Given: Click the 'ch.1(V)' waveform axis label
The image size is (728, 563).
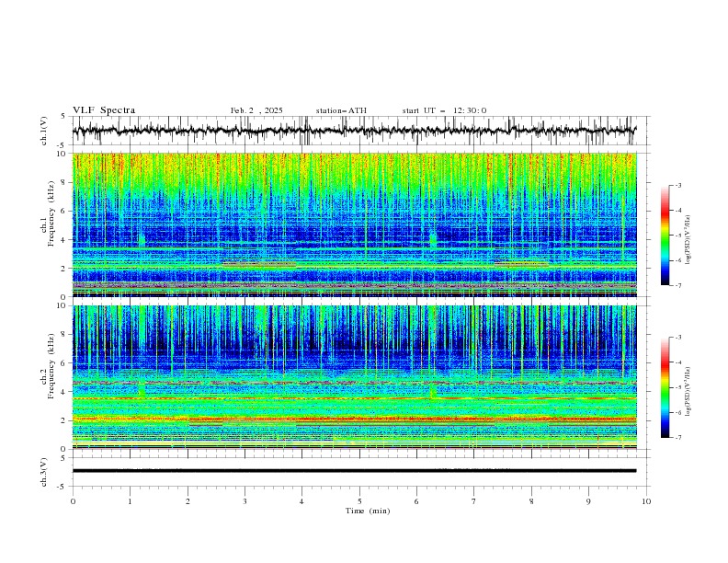Looking at the screenshot, I should (44, 131).
